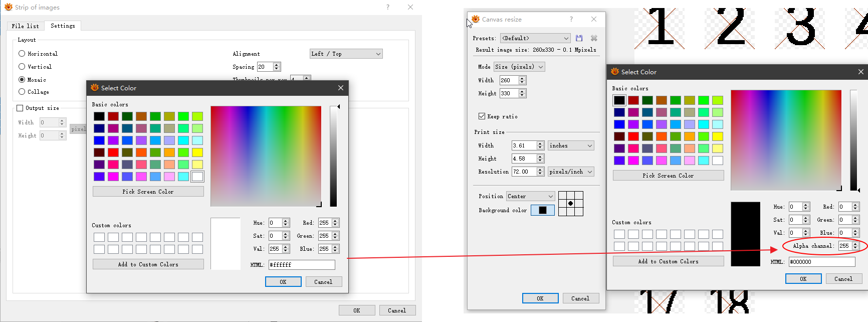Click canvas Height 330 field

click(x=509, y=93)
